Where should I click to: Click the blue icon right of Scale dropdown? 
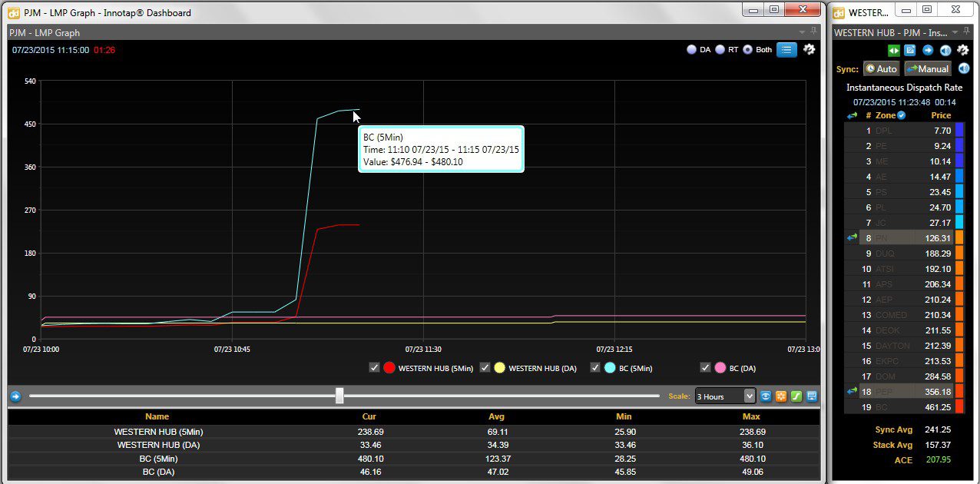click(766, 396)
